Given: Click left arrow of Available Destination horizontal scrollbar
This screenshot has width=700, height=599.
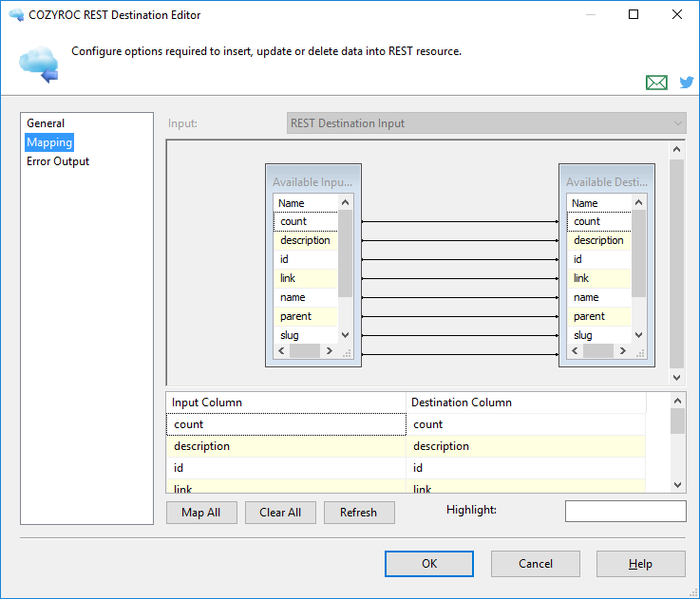Looking at the screenshot, I should tap(575, 351).
